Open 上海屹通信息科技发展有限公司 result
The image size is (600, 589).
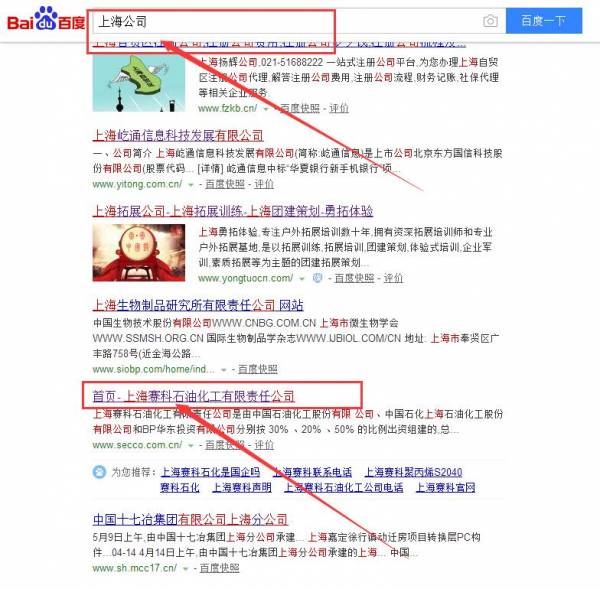coord(178,135)
